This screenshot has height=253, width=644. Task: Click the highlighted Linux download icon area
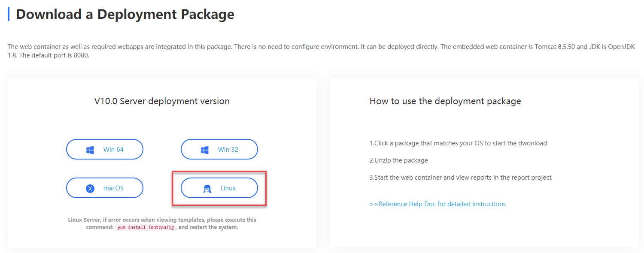(208, 188)
